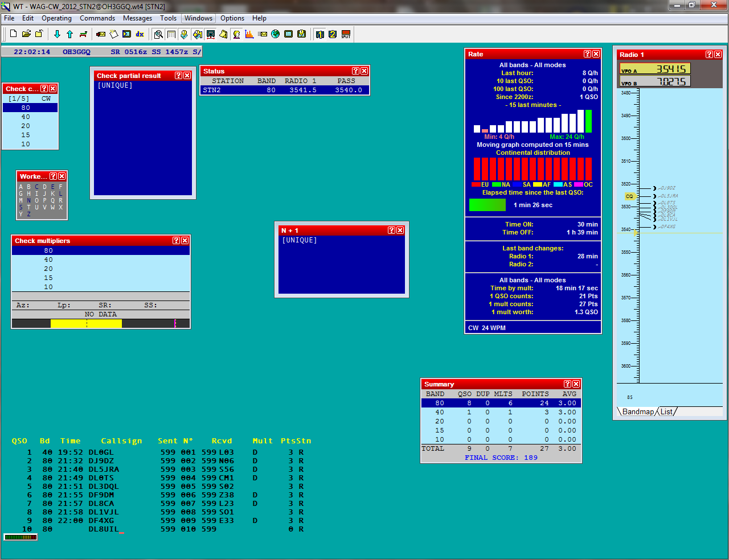Viewport: 729px width, 560px height.
Task: Click the CW 24 WPM text in Rate
Action: click(487, 328)
